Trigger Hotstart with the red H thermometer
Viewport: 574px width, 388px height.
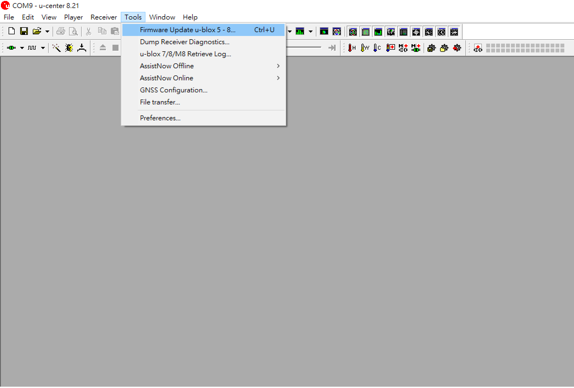pyautogui.click(x=352, y=48)
